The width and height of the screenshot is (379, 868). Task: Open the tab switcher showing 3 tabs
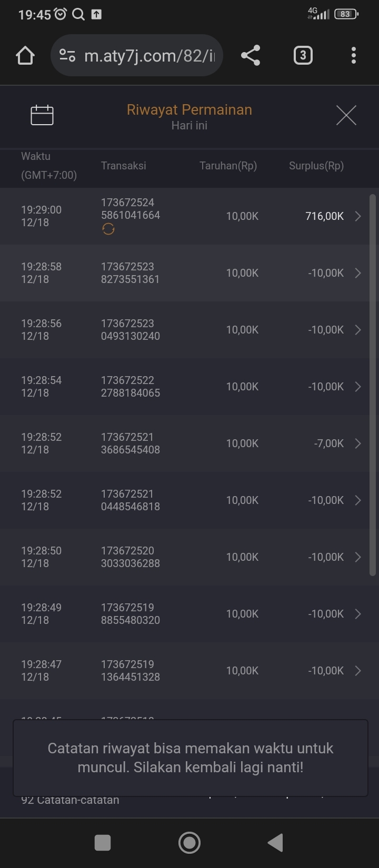[x=303, y=55]
